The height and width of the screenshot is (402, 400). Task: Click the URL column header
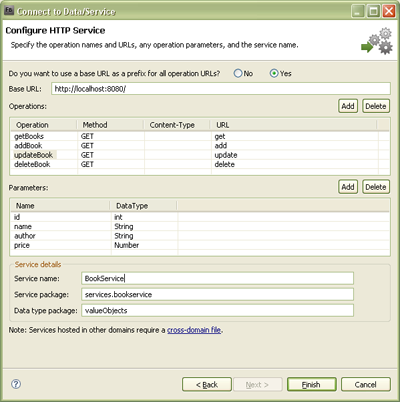[294, 125]
